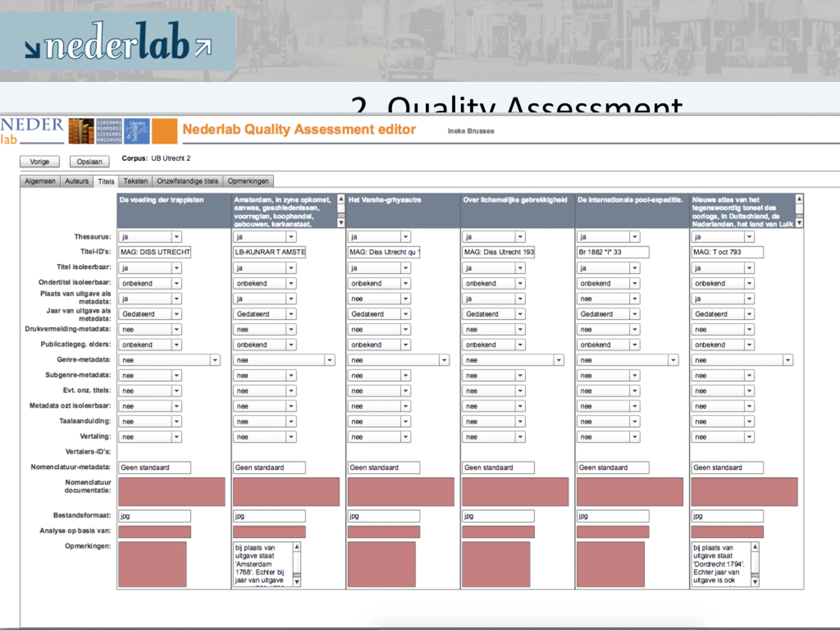Click Titel-ID field MAG: T oct 793
The width and height of the screenshot is (840, 630).
click(x=727, y=252)
